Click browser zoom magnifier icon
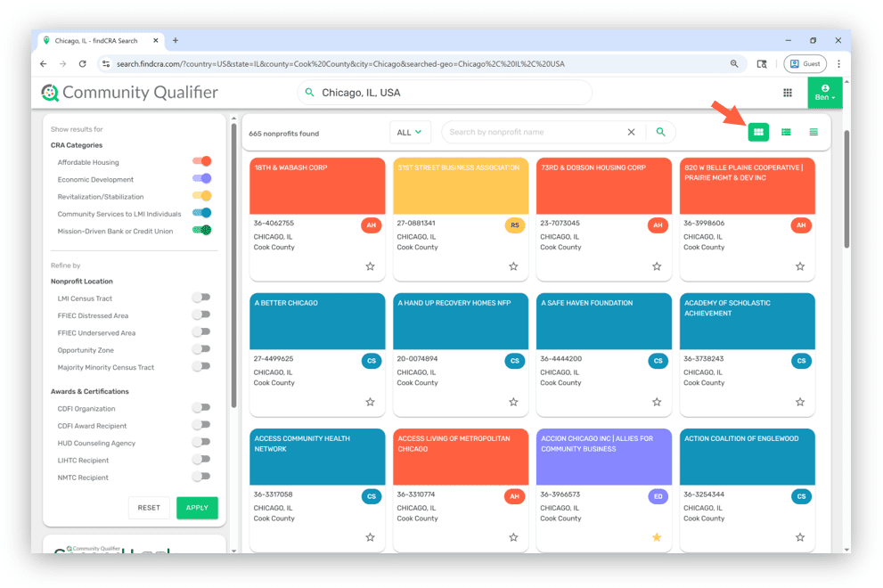 click(734, 63)
